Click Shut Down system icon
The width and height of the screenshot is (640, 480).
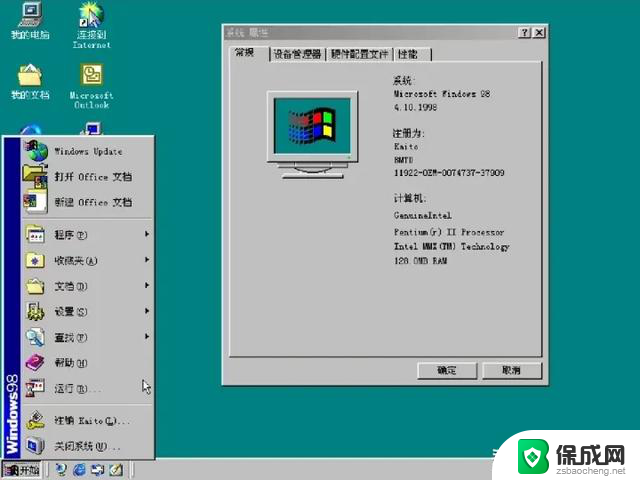click(36, 446)
